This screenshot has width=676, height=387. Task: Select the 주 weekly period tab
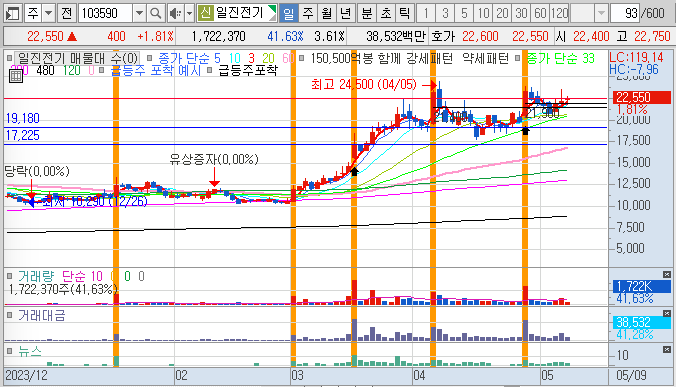(x=308, y=13)
